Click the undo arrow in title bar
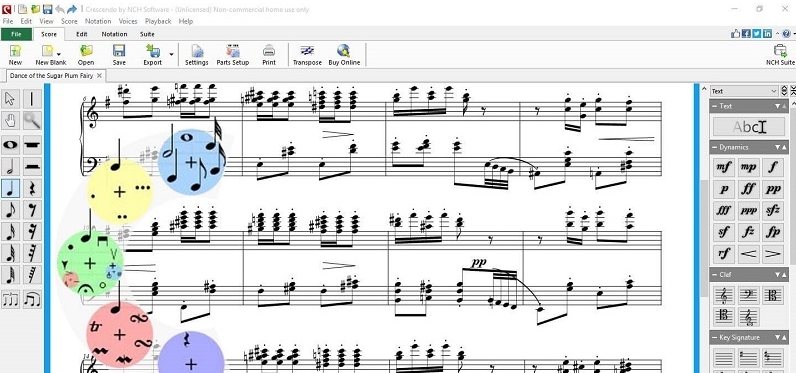The width and height of the screenshot is (796, 373). tap(60, 9)
